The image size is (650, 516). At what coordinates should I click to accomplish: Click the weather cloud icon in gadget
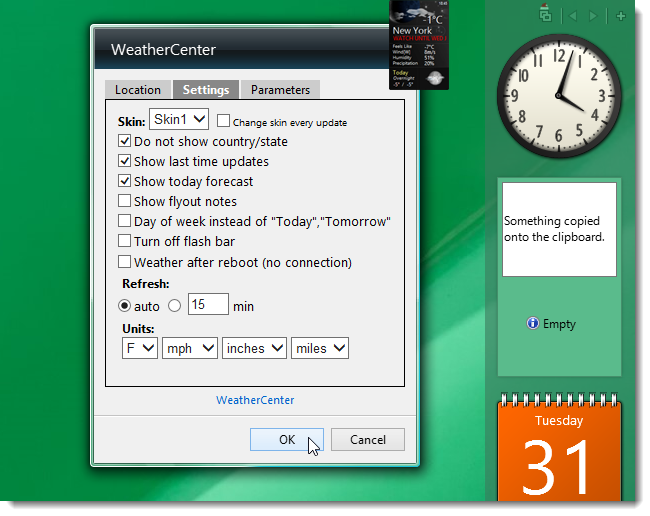[412, 12]
